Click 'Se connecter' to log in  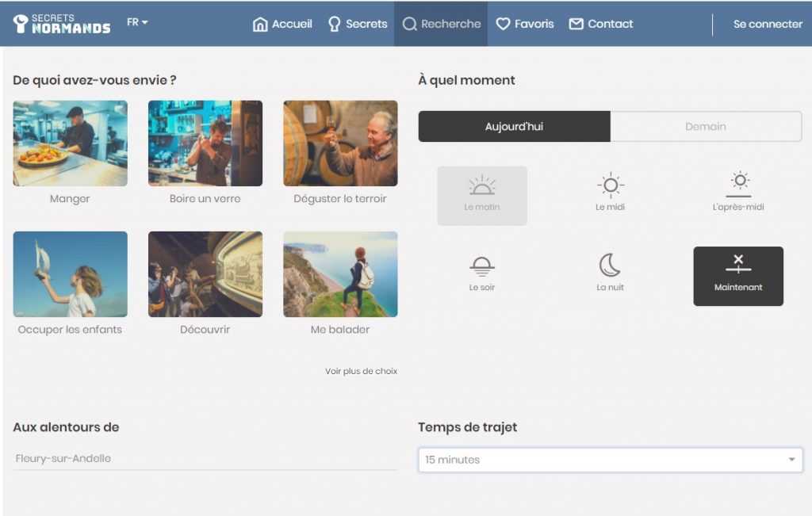768,24
